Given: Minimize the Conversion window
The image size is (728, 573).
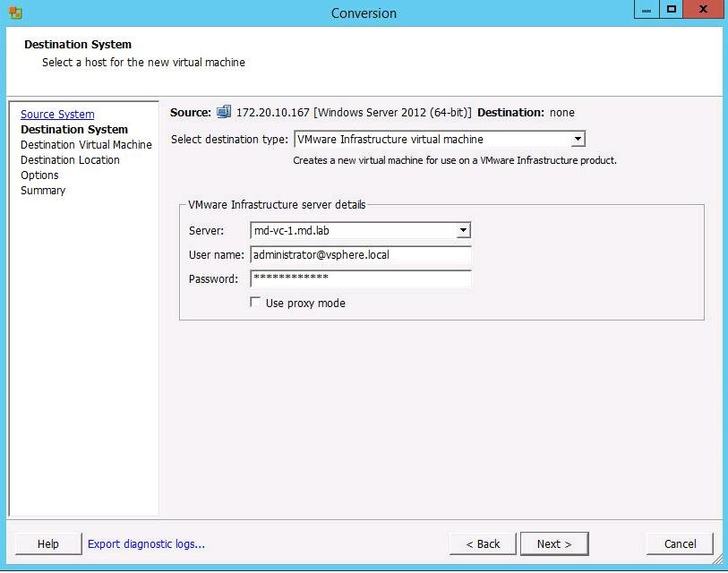Looking at the screenshot, I should click(647, 9).
